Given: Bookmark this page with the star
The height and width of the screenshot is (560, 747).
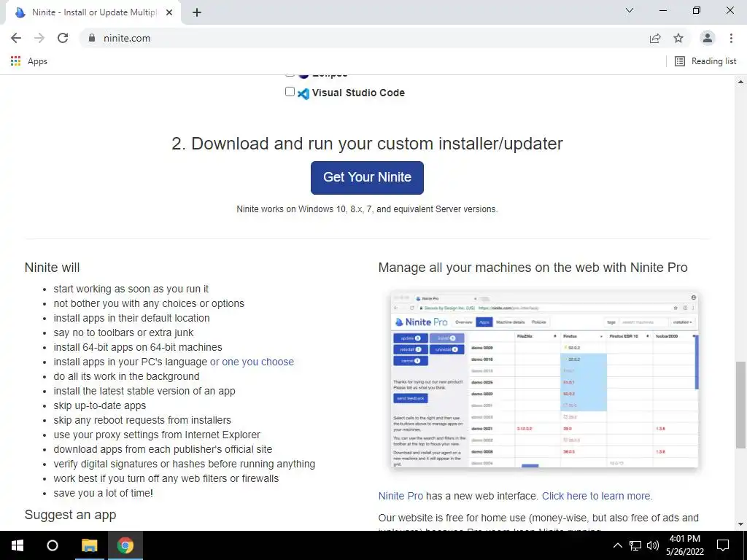Looking at the screenshot, I should click(x=678, y=38).
